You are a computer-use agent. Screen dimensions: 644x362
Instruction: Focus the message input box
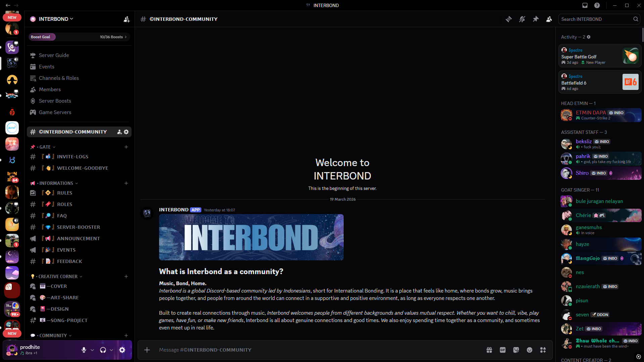tap(319, 350)
